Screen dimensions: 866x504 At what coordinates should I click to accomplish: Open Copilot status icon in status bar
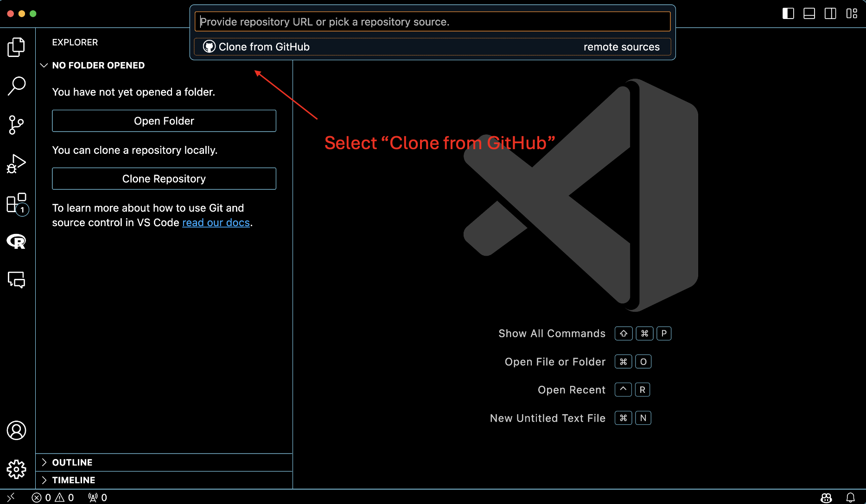click(x=826, y=498)
